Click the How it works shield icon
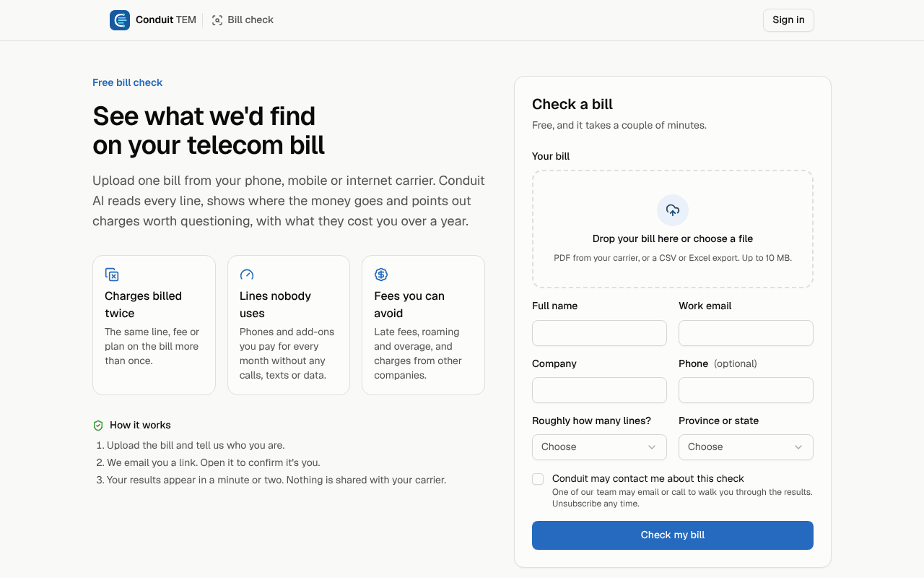Image resolution: width=924 pixels, height=578 pixels. coord(98,426)
